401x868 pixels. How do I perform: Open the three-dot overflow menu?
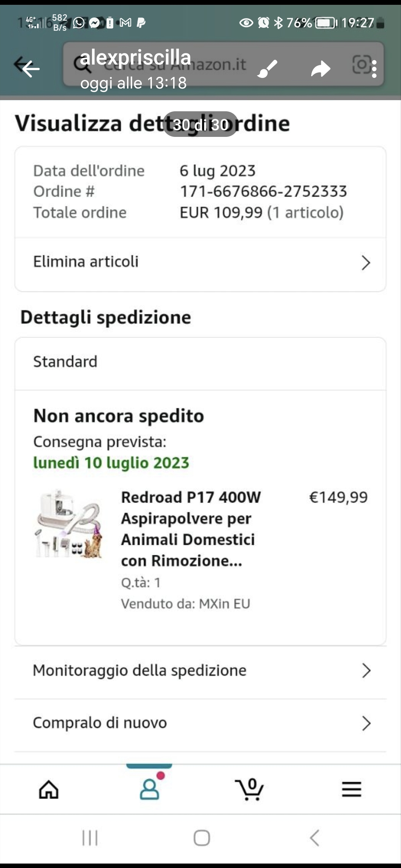(374, 69)
